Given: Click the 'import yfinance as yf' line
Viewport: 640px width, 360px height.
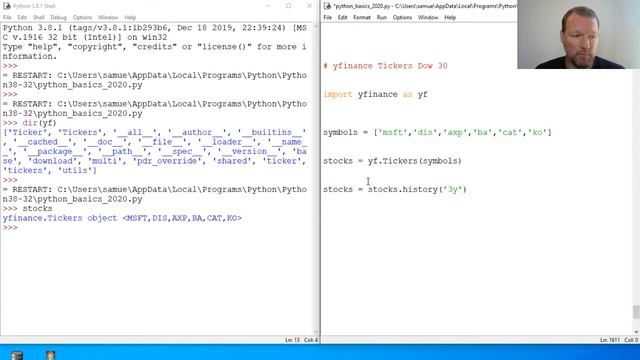Looking at the screenshot, I should coord(376,94).
